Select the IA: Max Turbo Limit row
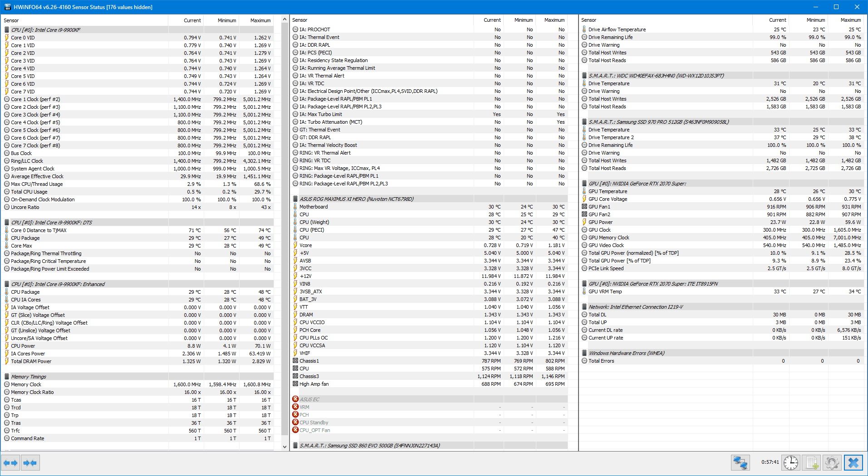The width and height of the screenshot is (868, 476). (430, 114)
